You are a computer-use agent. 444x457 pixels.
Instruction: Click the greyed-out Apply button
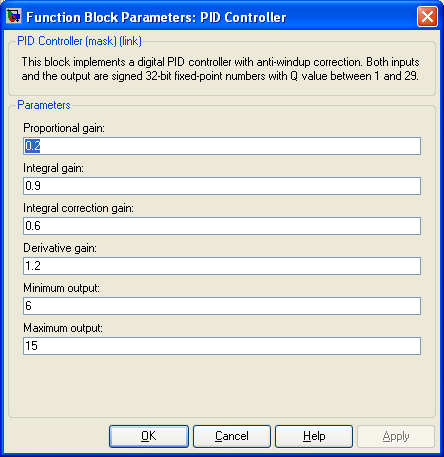pyautogui.click(x=396, y=436)
